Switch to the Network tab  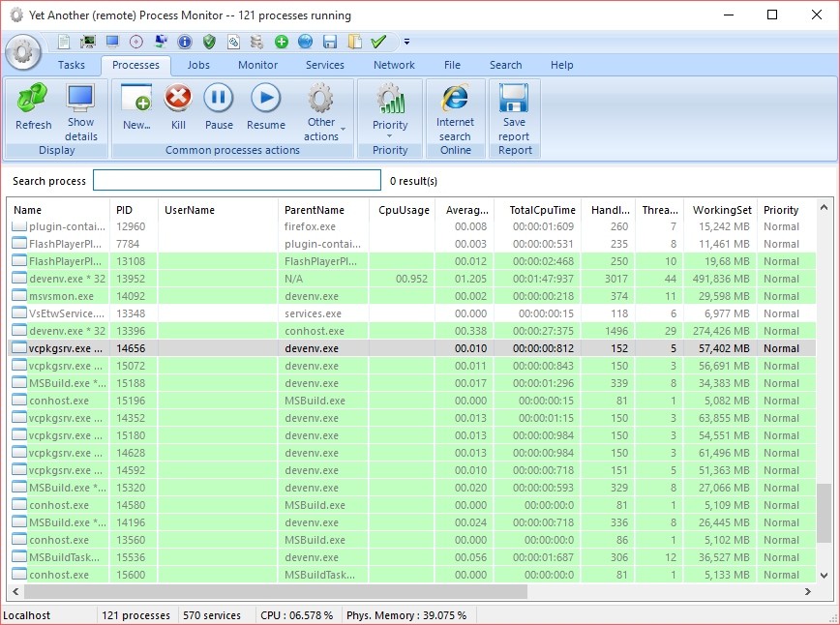coord(394,65)
